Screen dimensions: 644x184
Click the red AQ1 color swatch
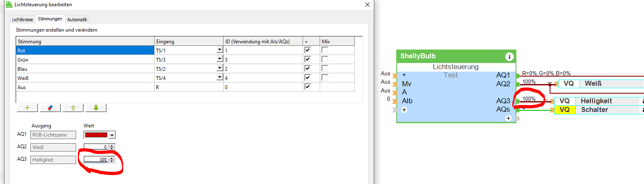click(x=96, y=135)
